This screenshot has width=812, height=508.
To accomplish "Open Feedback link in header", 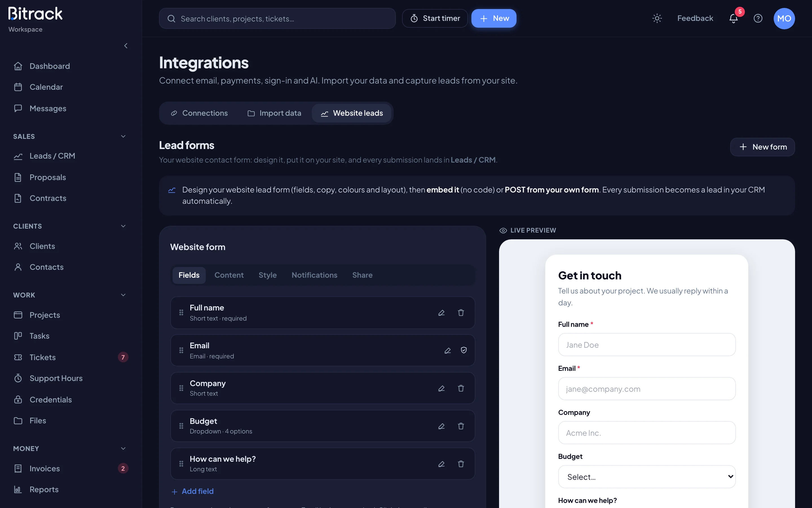I will click(695, 18).
